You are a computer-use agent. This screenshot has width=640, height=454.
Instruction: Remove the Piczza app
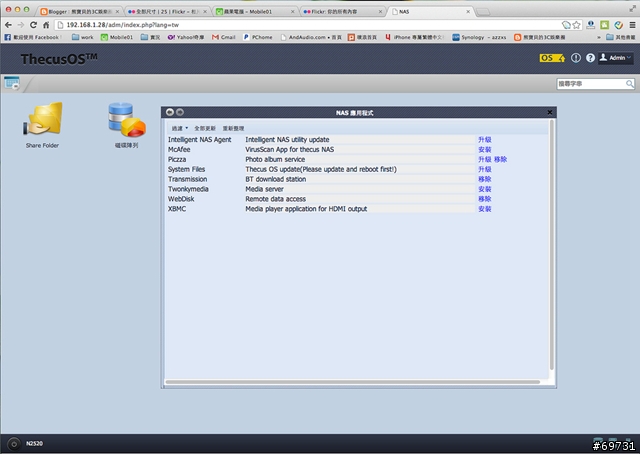pyautogui.click(x=500, y=159)
